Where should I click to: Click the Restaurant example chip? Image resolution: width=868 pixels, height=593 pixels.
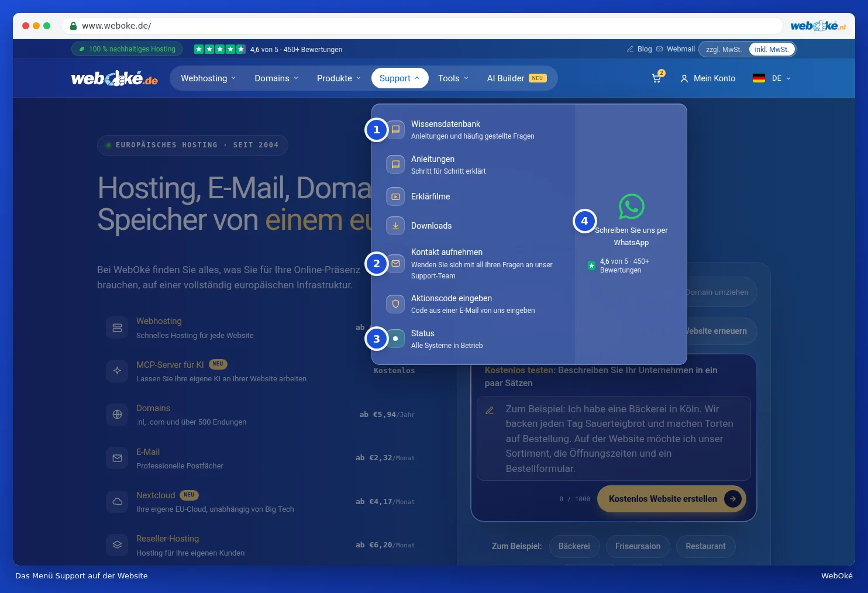pos(705,546)
